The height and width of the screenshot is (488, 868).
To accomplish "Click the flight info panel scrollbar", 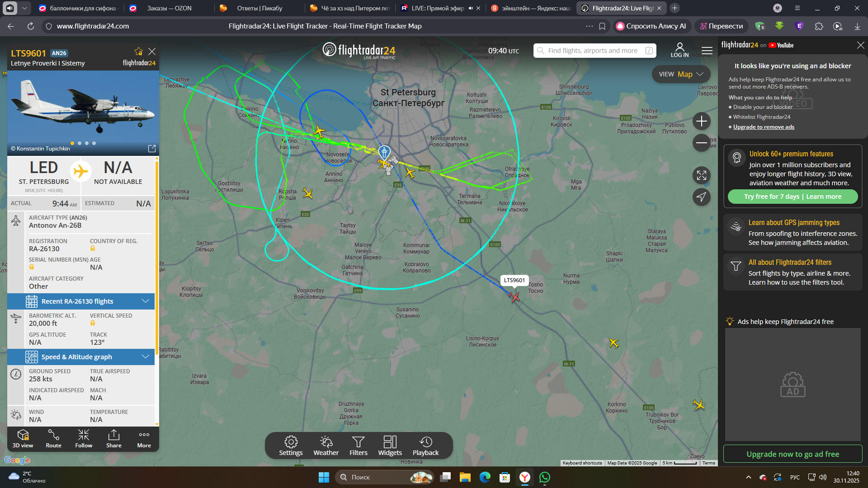I will click(x=157, y=258).
